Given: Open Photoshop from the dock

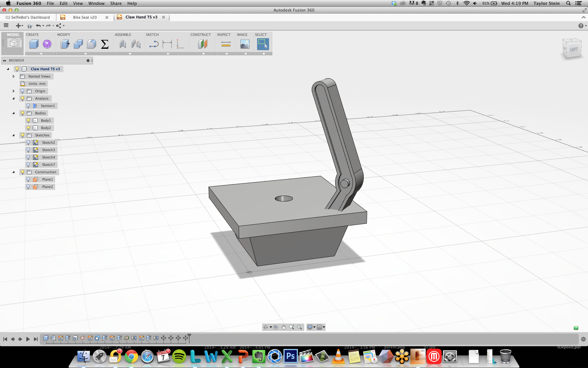Looking at the screenshot, I should pyautogui.click(x=291, y=356).
